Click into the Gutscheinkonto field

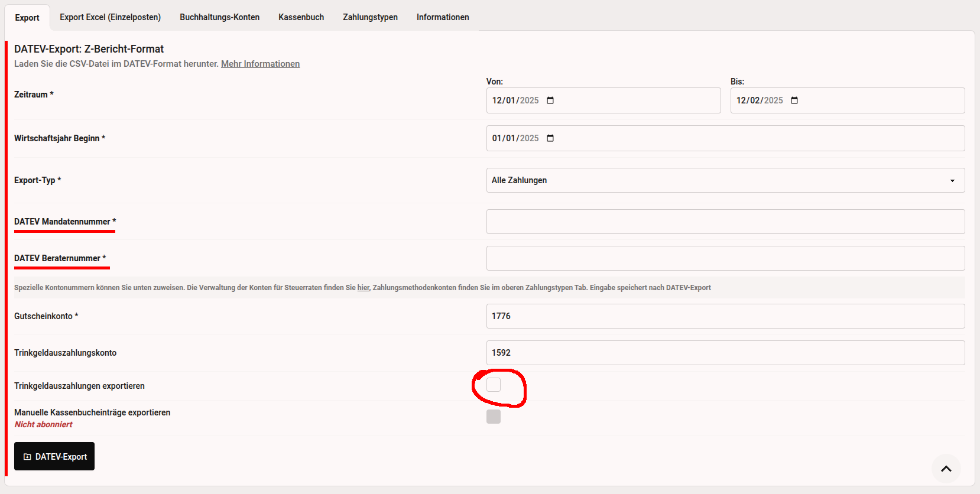(725, 316)
